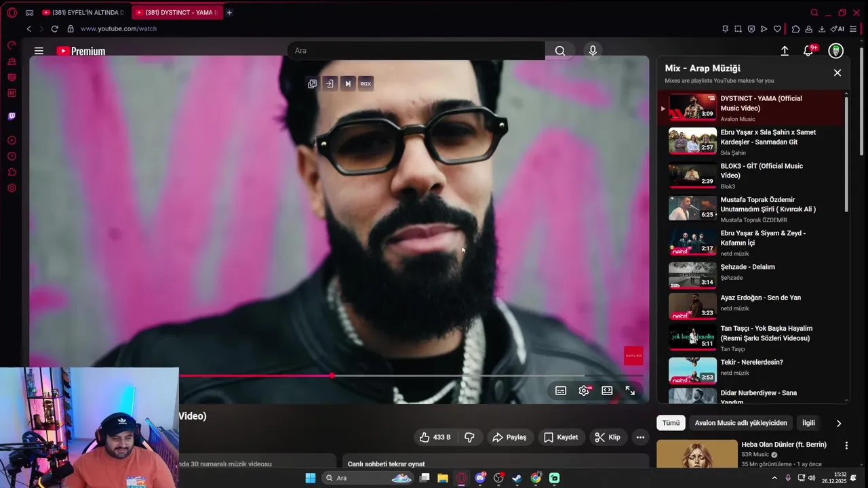The height and width of the screenshot is (488, 868).
Task: Open sidebar settings gear icon
Action: coord(12,188)
